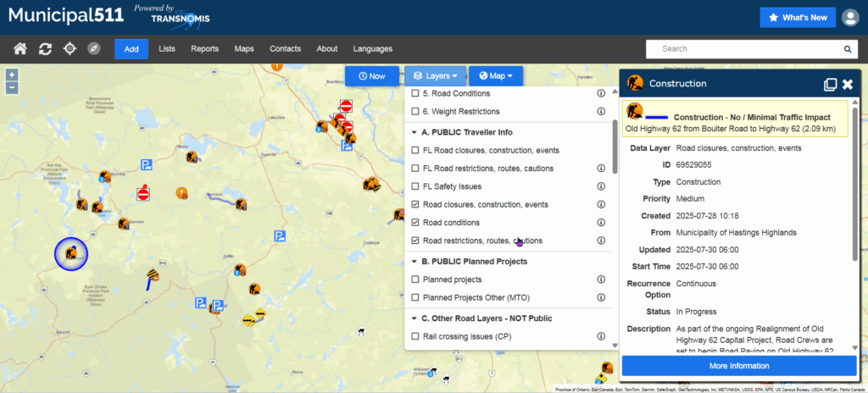868x393 pixels.
Task: Click the search magnifier icon
Action: click(x=847, y=49)
